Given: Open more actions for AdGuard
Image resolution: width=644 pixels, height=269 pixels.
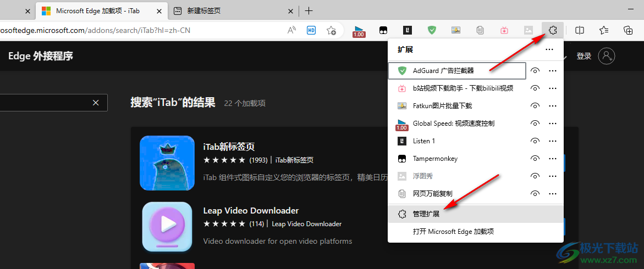Looking at the screenshot, I should coord(553,70).
